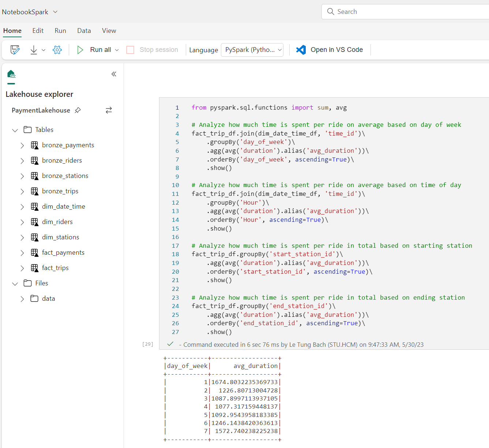This screenshot has width=489, height=448.
Task: Click the pin icon beside PaymentLakehouse
Action: (78, 110)
